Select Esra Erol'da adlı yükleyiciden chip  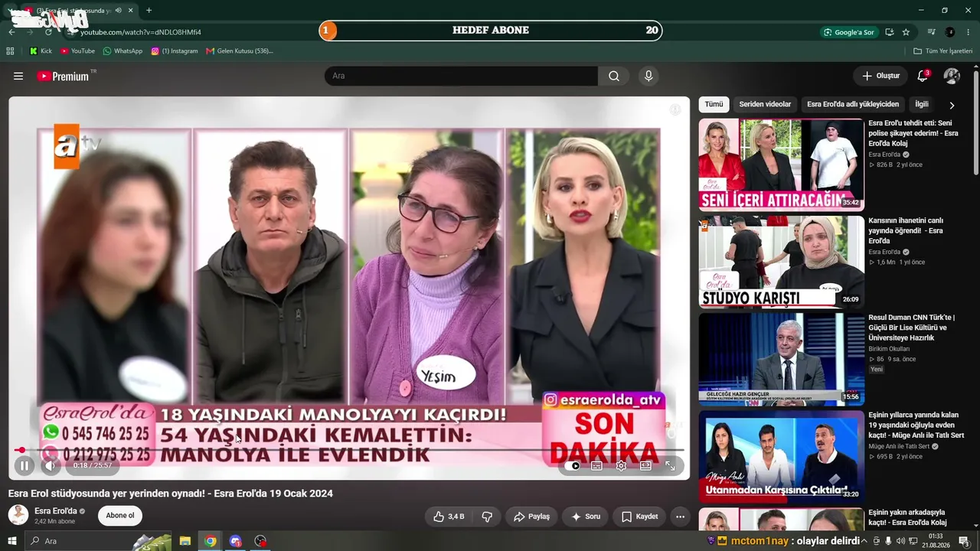tap(853, 104)
